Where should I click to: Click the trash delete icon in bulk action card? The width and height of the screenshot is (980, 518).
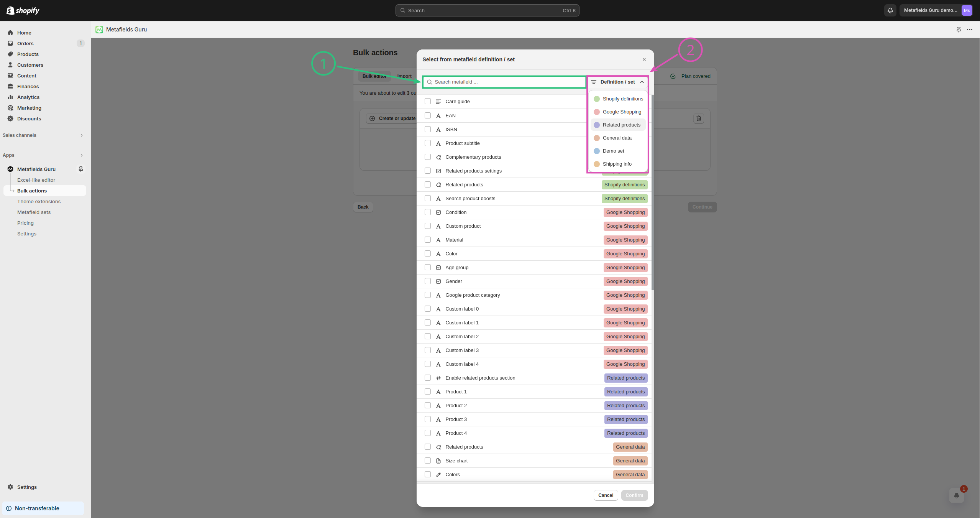pos(699,118)
